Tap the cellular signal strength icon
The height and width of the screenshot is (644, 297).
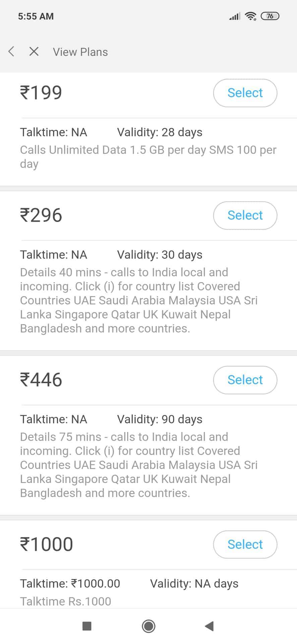234,16
